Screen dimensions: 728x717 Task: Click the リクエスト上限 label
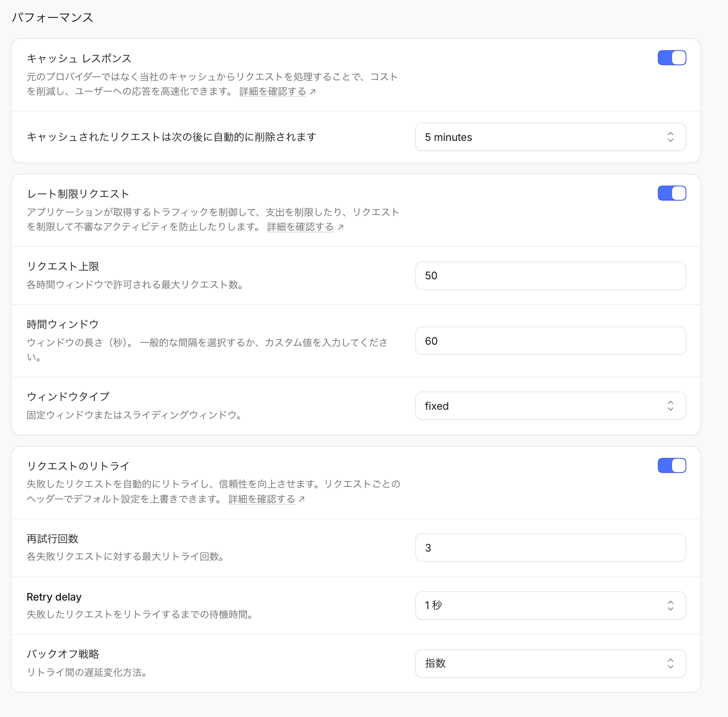coord(63,266)
